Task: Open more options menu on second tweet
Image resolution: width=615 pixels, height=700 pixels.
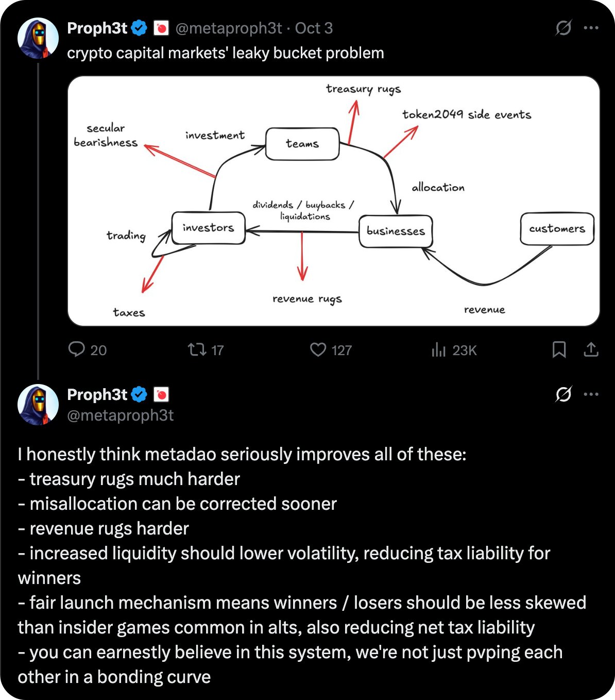Action: click(x=591, y=394)
